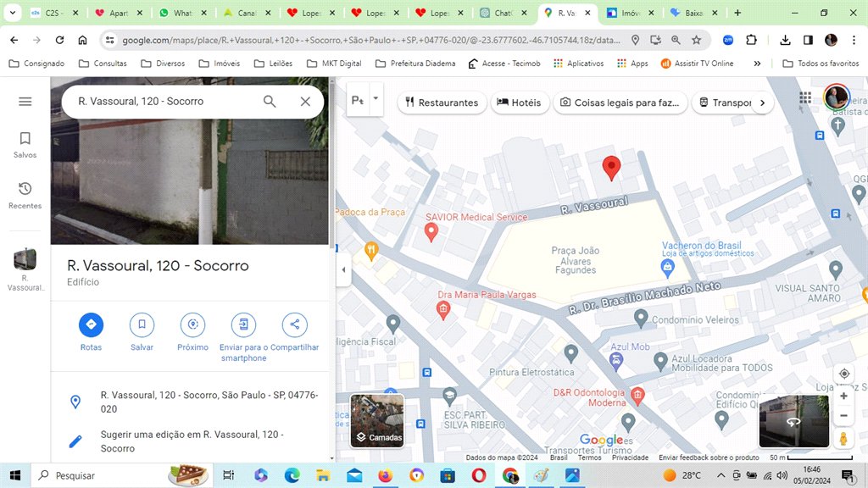868x488 pixels.
Task: Select the Azul Mob marker
Action: [x=615, y=361]
